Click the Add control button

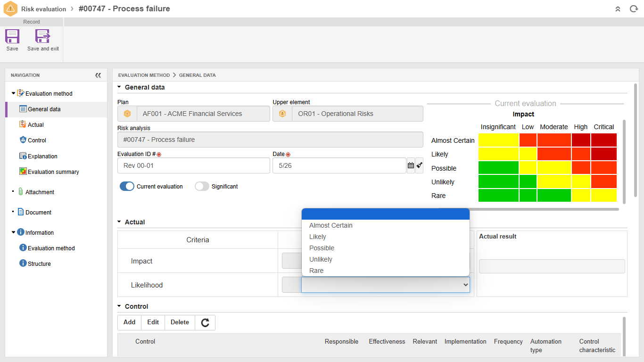[x=129, y=322]
